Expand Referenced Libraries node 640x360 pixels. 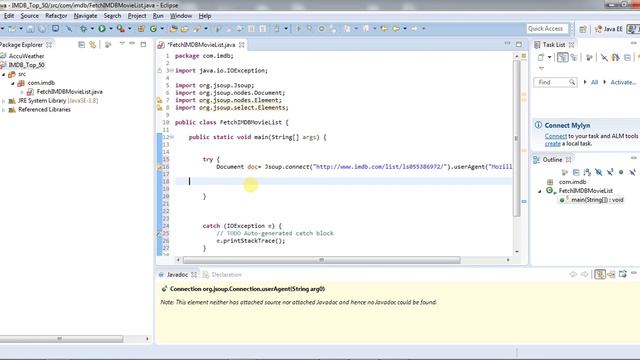coord(4,109)
